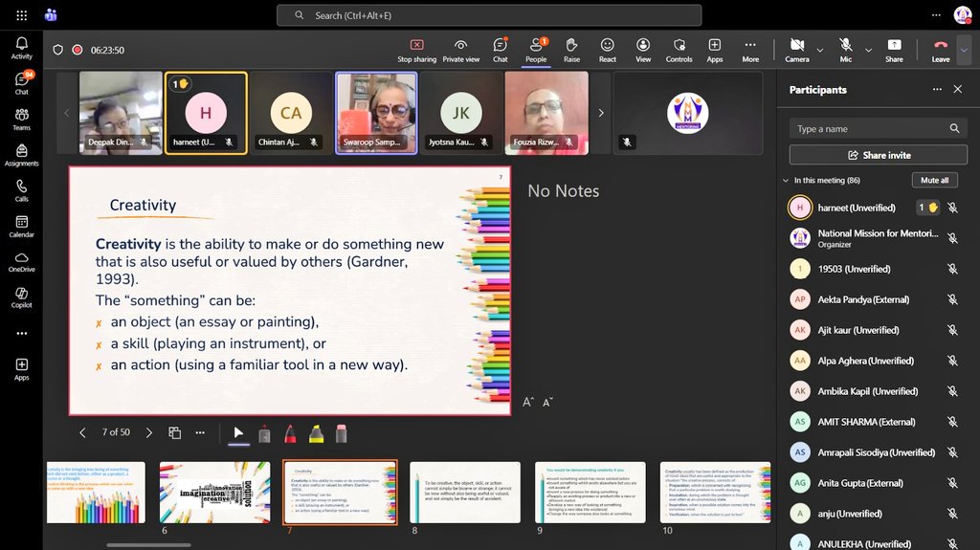Viewport: 980px width, 550px height.
Task: Open the React emoji menu
Action: coord(607,50)
